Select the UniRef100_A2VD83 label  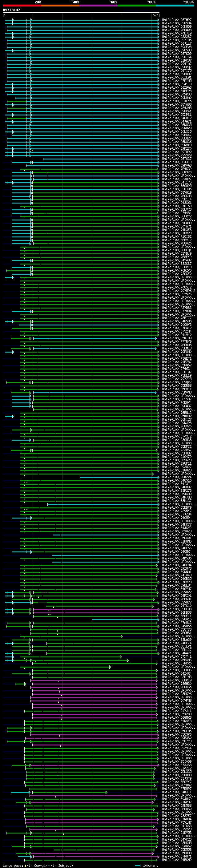tap(177, 308)
